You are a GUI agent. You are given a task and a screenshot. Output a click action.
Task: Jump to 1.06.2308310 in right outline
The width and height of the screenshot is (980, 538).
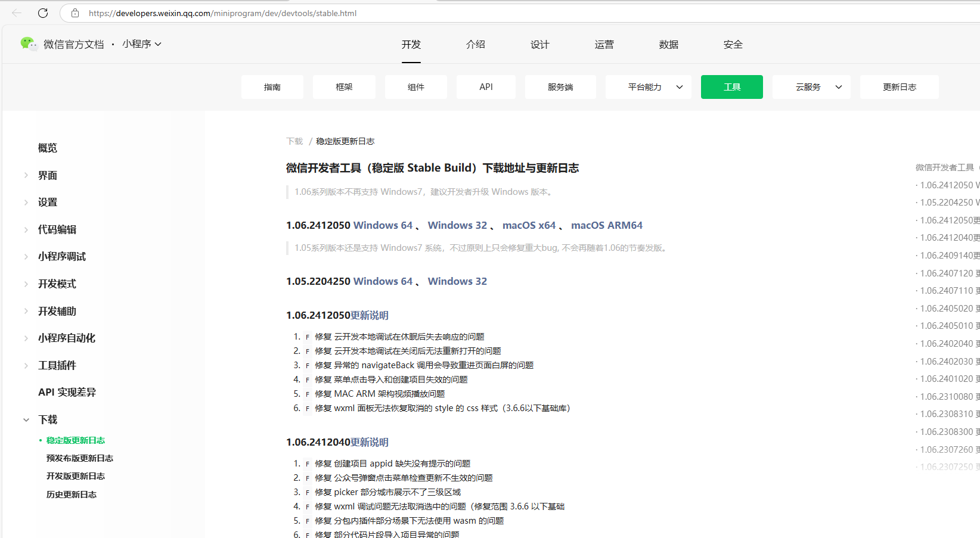tap(948, 413)
